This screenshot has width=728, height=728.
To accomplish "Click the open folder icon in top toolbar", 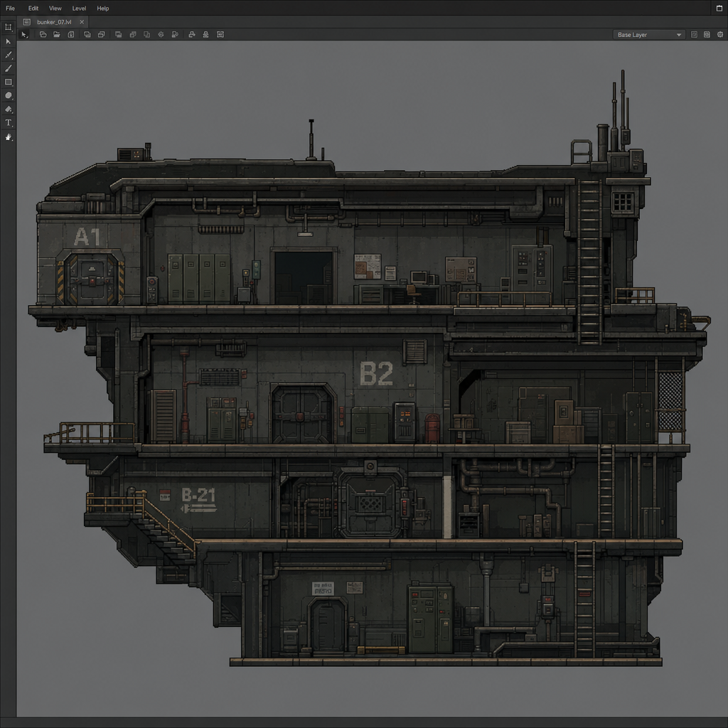I will [x=57, y=34].
